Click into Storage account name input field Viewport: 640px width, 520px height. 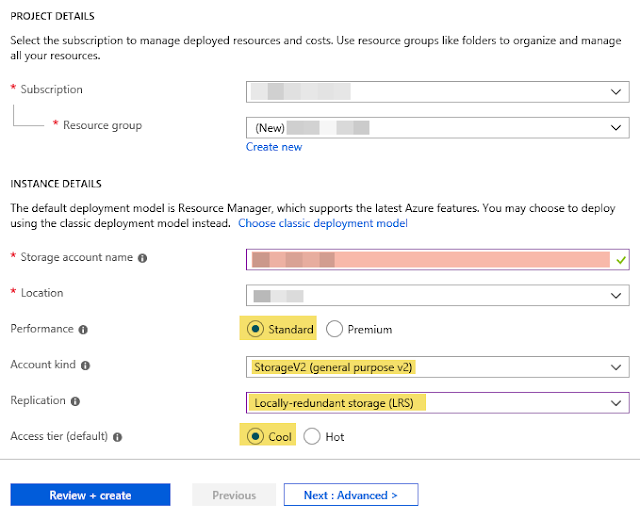click(x=428, y=259)
